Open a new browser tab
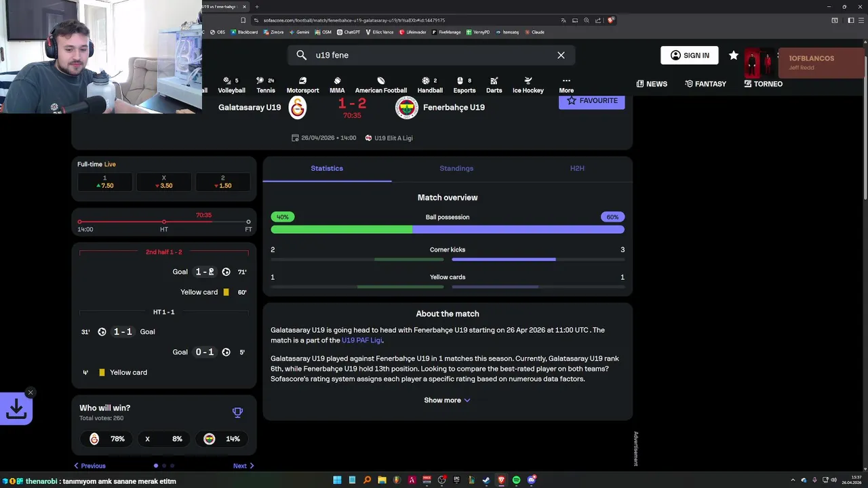868x488 pixels. [x=256, y=7]
